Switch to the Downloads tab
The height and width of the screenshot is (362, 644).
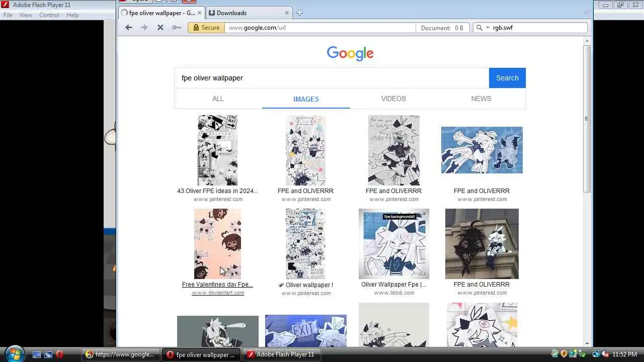coord(249,13)
